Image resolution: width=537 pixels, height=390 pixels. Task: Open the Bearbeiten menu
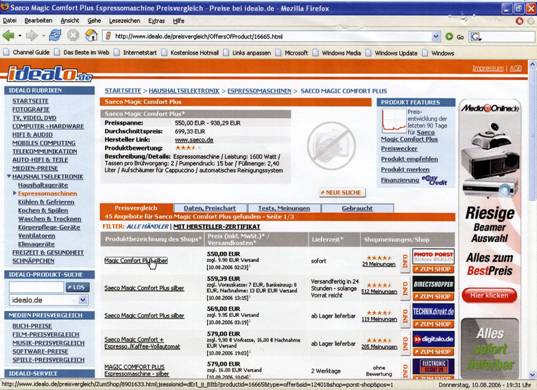(38, 21)
